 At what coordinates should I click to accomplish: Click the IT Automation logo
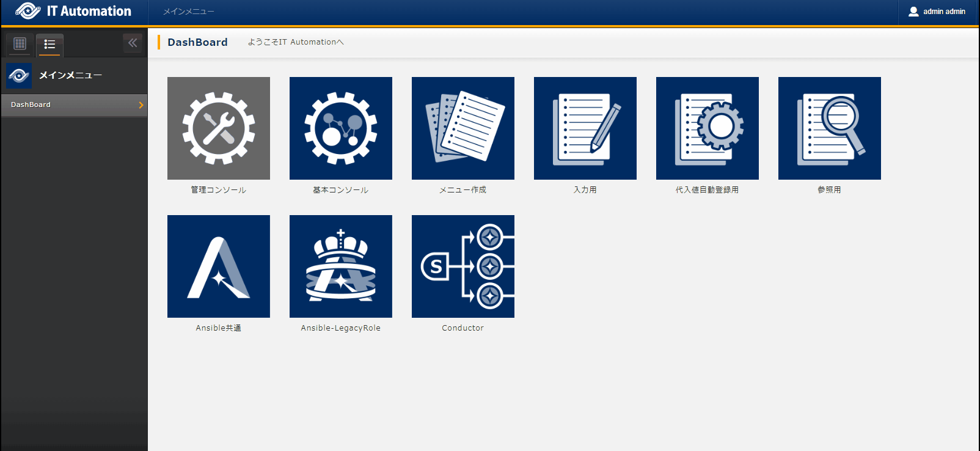[x=73, y=12]
